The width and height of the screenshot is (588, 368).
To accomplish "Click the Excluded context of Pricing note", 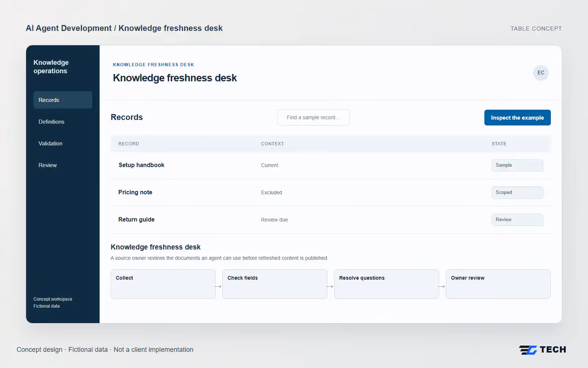I will (x=272, y=193).
